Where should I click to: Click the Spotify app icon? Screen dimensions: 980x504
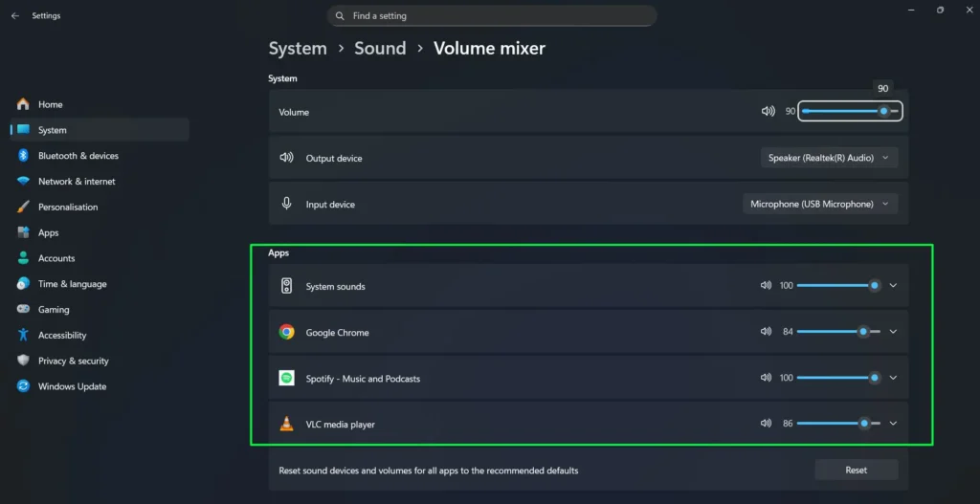(x=286, y=378)
